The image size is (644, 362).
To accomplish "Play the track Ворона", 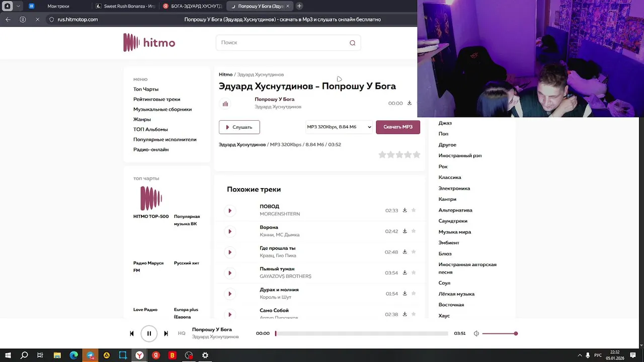I will 230,231.
